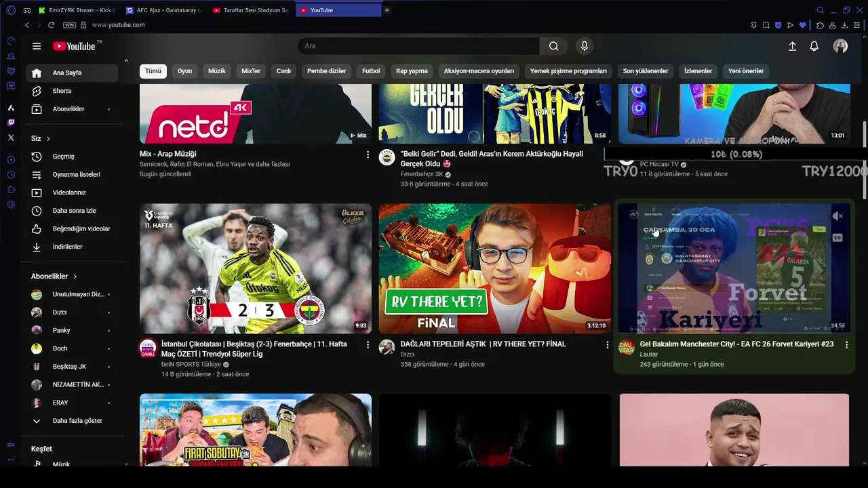The height and width of the screenshot is (488, 868).
Task: Play the Beşiktaş 2-3 Fenerbahçe thumbnail
Action: pos(256,268)
